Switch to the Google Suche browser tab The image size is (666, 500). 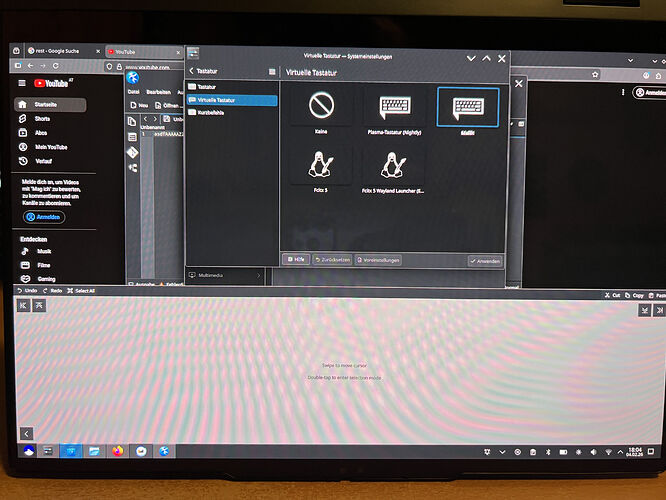pos(55,50)
